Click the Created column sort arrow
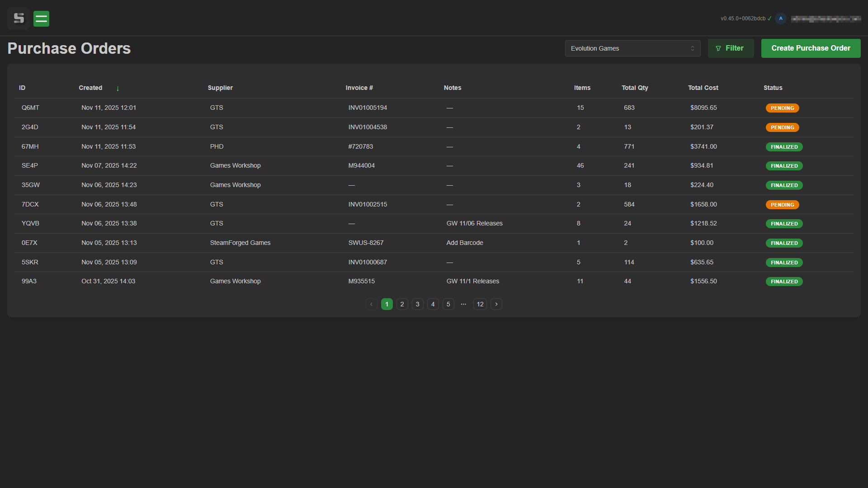This screenshot has width=868, height=488. pyautogui.click(x=118, y=89)
